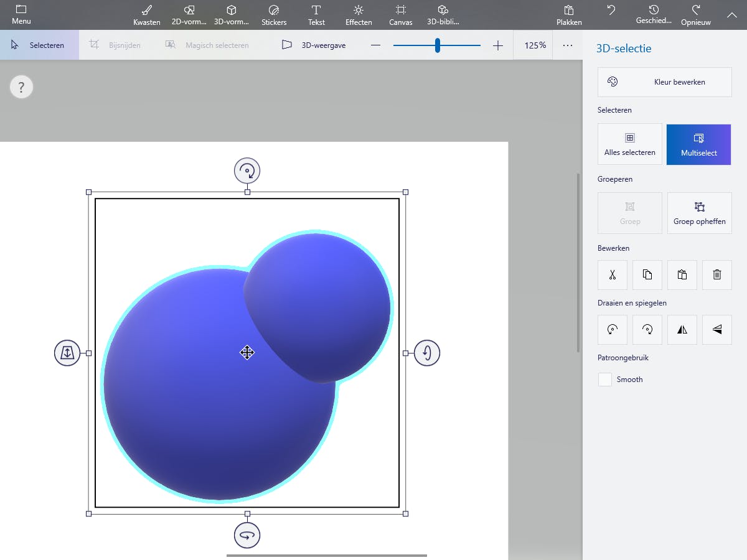Click the Paste icon under Bewerken
This screenshot has height=560, width=747.
point(682,274)
